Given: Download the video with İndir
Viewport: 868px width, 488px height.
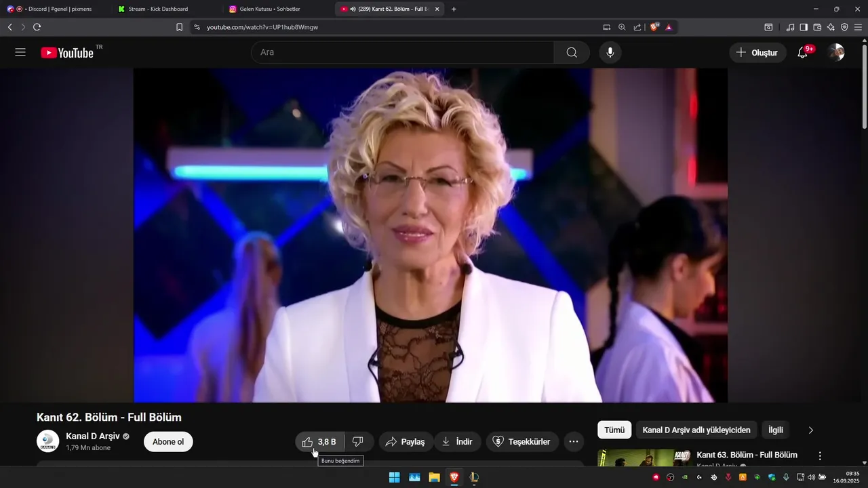Looking at the screenshot, I should click(458, 442).
